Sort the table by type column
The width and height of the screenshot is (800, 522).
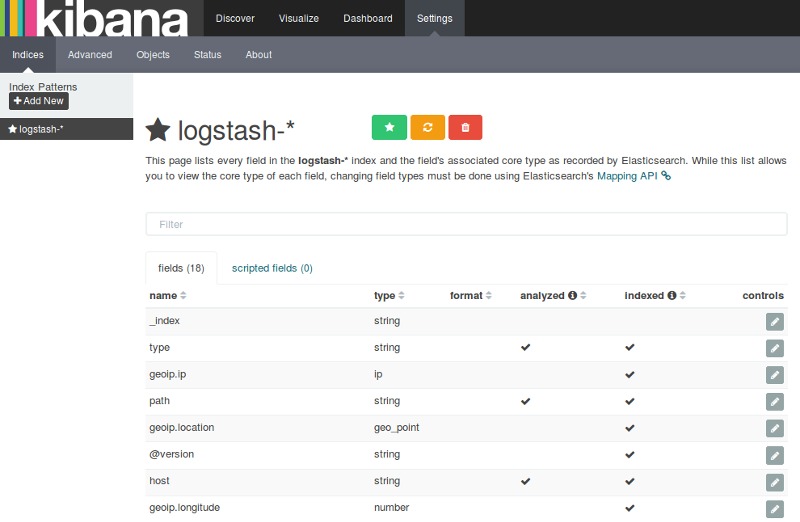point(401,296)
